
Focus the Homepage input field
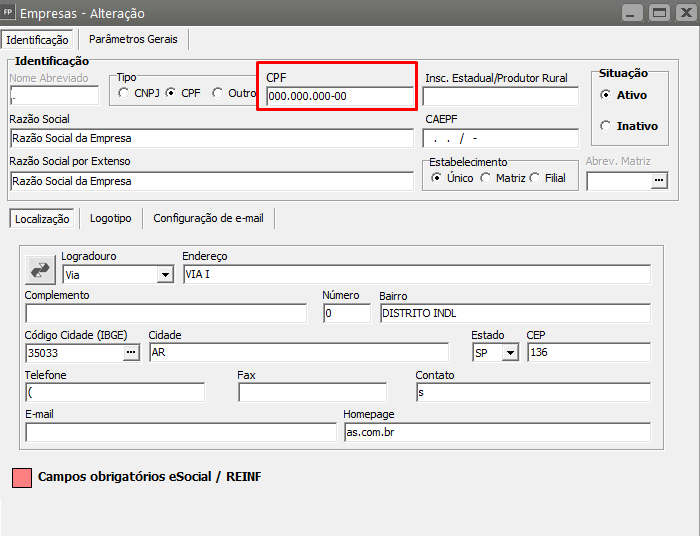[496, 432]
